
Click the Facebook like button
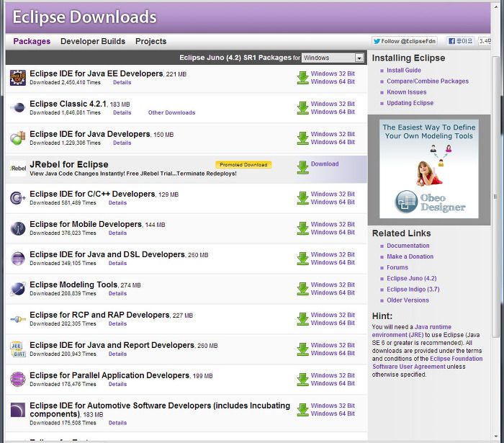(x=460, y=41)
